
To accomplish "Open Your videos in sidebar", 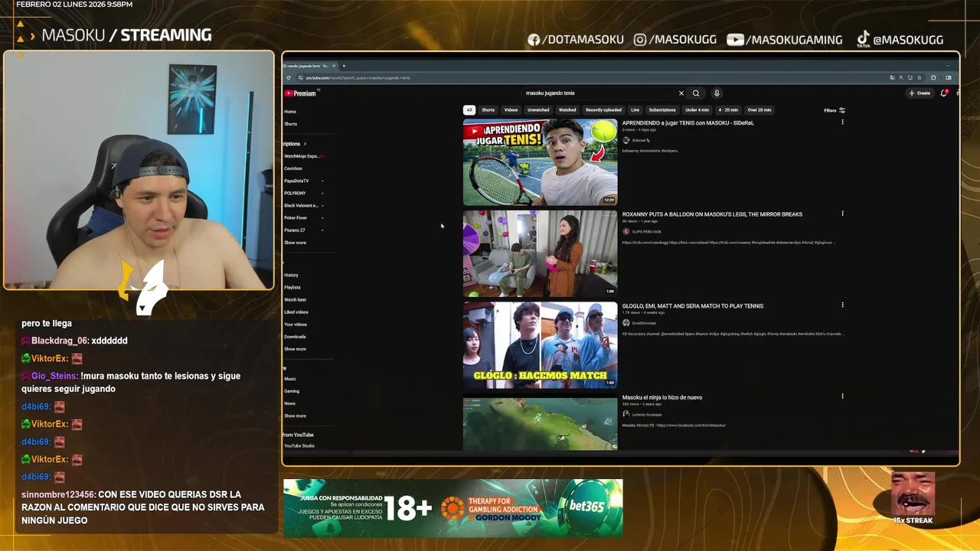I will pyautogui.click(x=296, y=324).
